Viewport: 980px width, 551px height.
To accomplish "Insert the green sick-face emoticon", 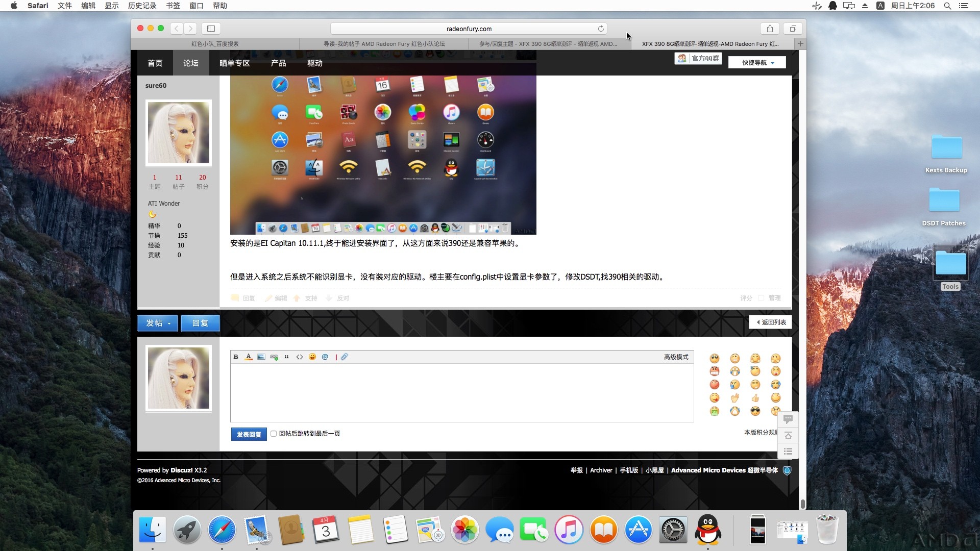I will pyautogui.click(x=715, y=411).
